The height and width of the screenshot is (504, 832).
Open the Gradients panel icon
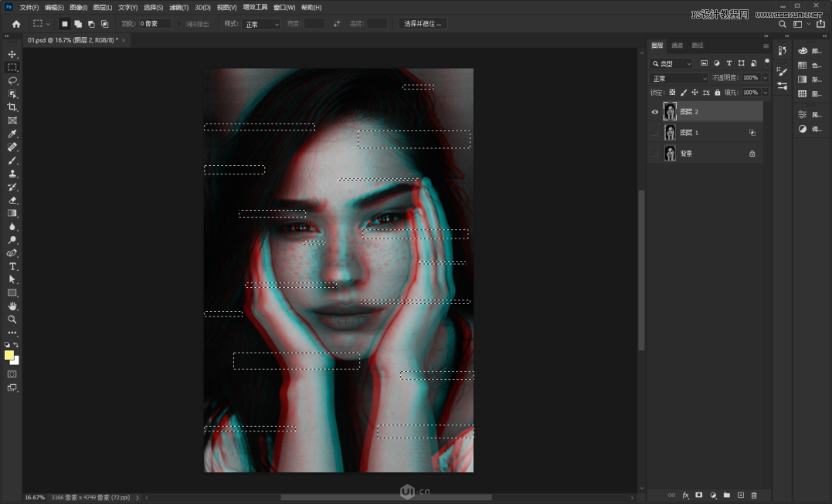pyautogui.click(x=803, y=79)
